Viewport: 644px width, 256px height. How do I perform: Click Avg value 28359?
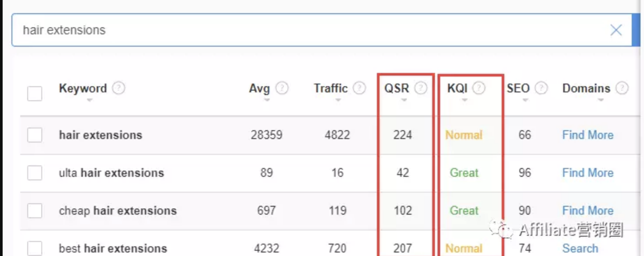pos(267,135)
